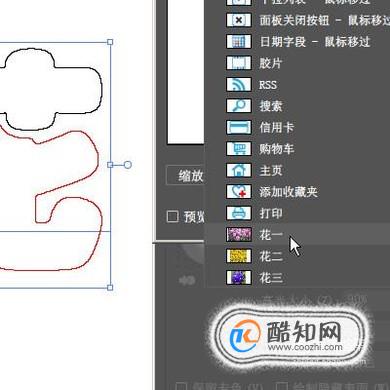This screenshot has height=390, width=390.
Task: Select the 打印 printer symbol icon
Action: [x=239, y=213]
